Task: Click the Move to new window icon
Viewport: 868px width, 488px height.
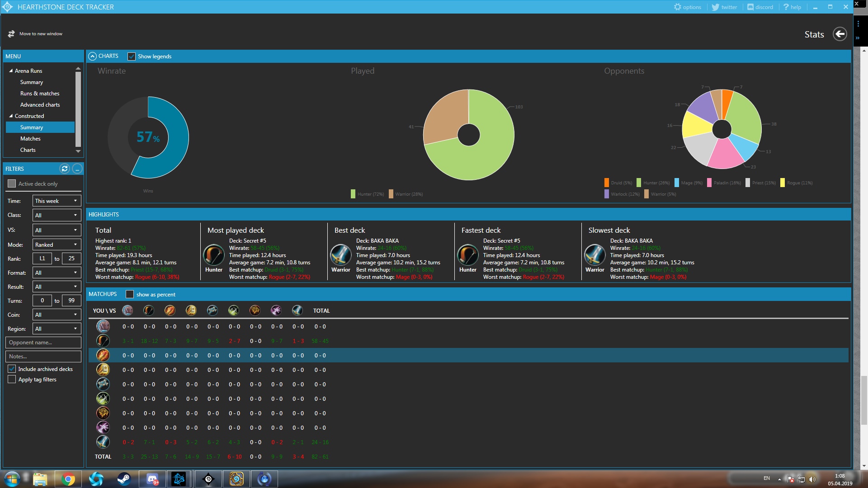Action: [11, 34]
